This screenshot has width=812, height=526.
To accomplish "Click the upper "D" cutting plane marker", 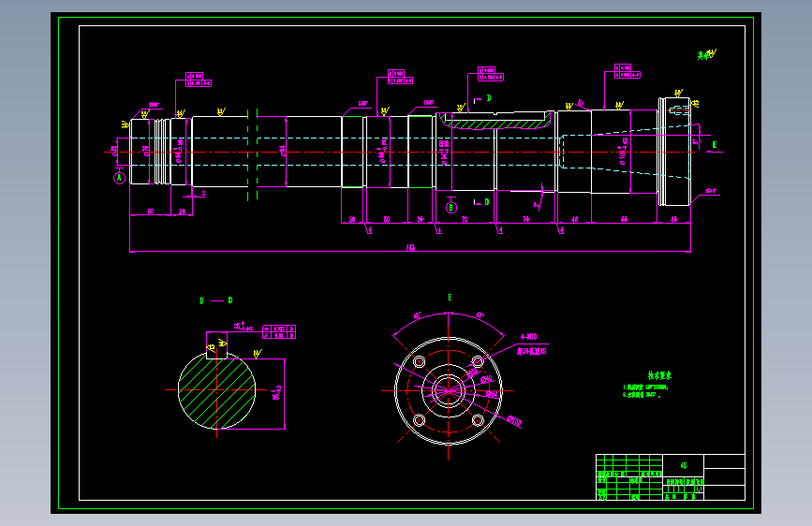I will click(x=488, y=98).
